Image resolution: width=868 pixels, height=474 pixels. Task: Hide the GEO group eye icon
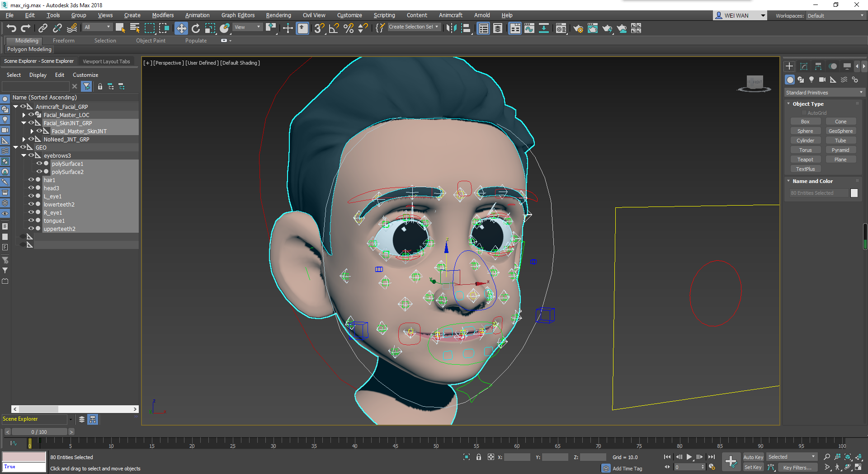[23, 147]
